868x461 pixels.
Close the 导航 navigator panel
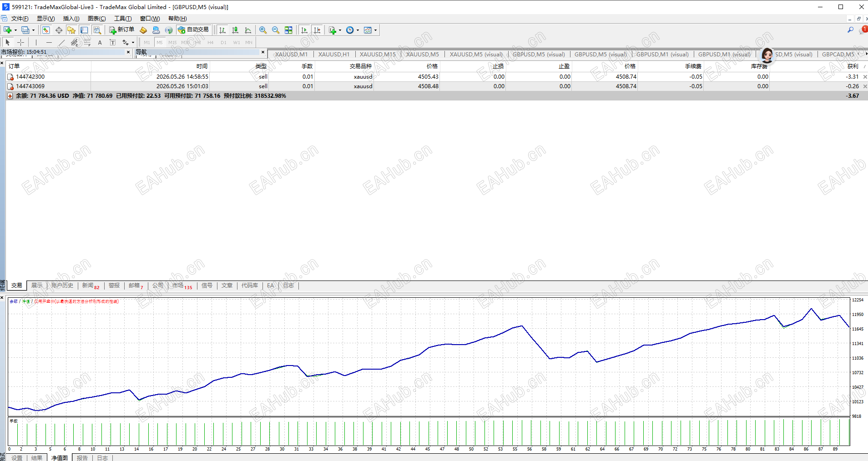[263, 52]
